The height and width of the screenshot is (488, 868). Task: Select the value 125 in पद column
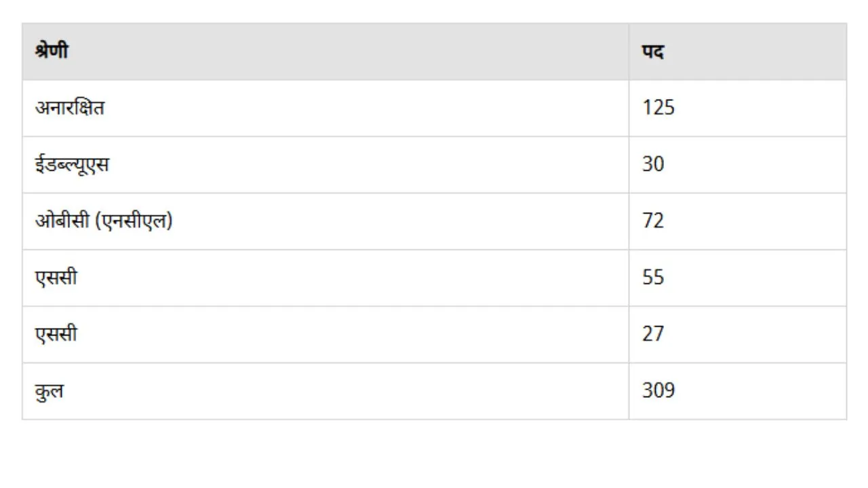(x=658, y=108)
